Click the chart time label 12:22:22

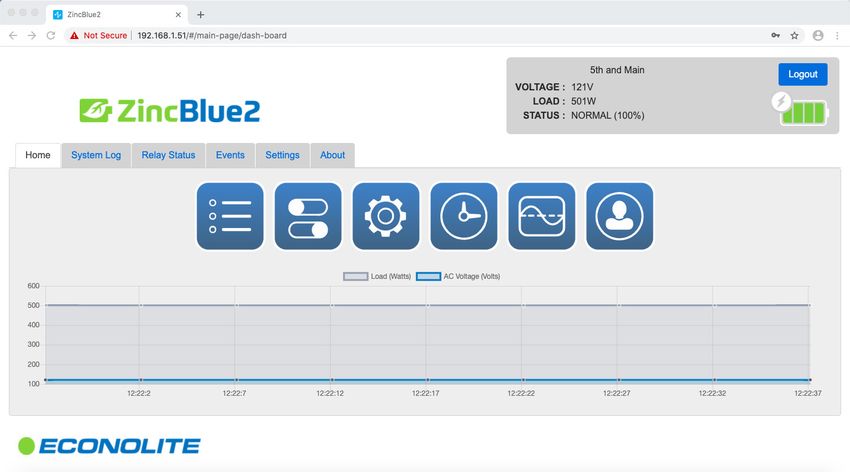point(521,393)
